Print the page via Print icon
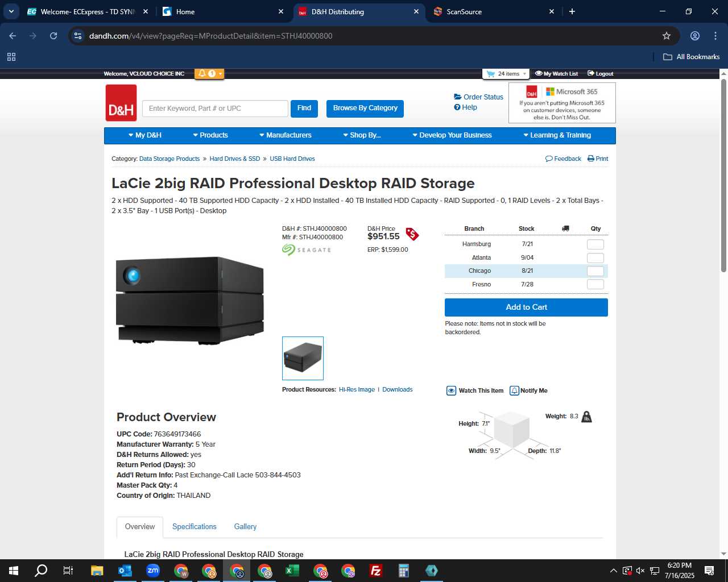Screen dimensions: 728x582 pyautogui.click(x=598, y=159)
